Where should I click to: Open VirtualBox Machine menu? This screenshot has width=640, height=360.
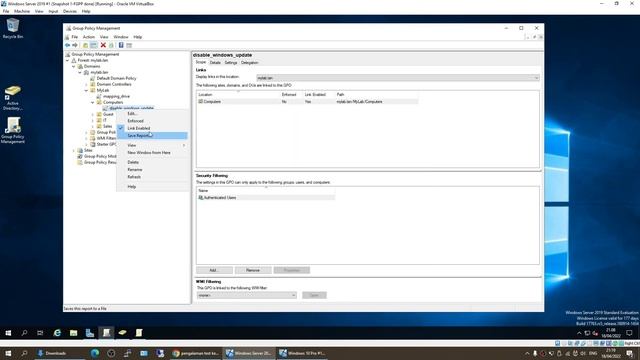click(x=22, y=11)
